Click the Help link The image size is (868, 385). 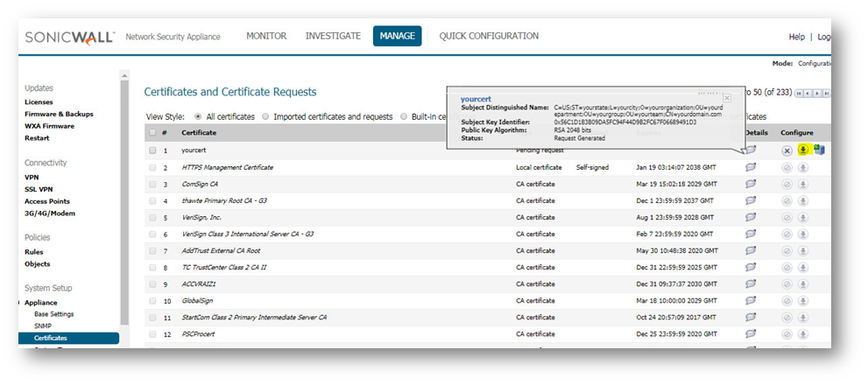(796, 37)
